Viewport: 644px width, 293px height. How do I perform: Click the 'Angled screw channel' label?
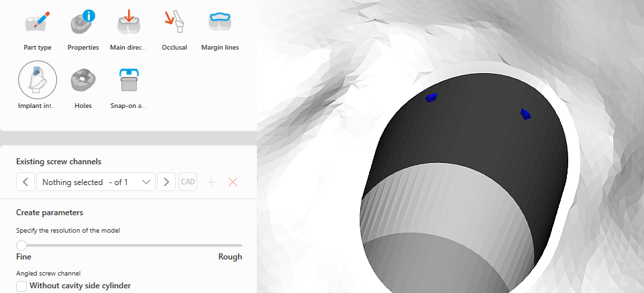tap(48, 274)
